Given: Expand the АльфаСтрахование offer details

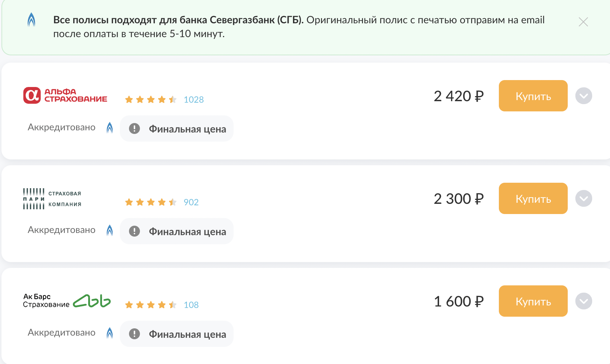Looking at the screenshot, I should tap(583, 96).
